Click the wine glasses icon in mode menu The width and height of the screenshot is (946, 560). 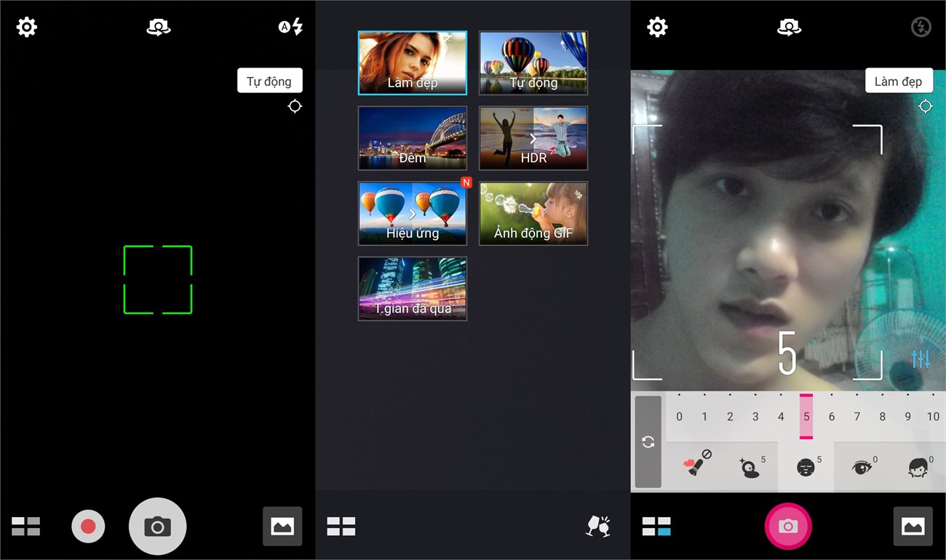(x=597, y=526)
